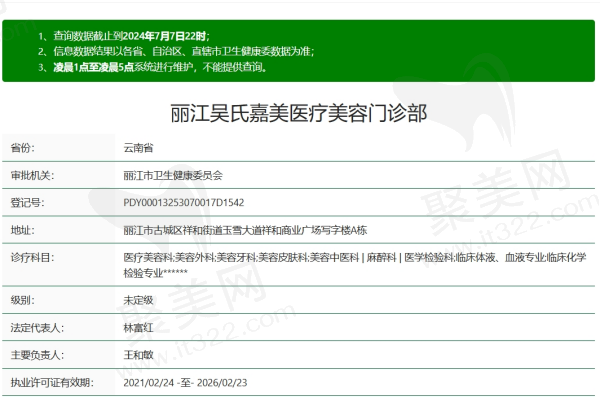
Task: Select the 主要负责人 label
Action: tap(38, 355)
